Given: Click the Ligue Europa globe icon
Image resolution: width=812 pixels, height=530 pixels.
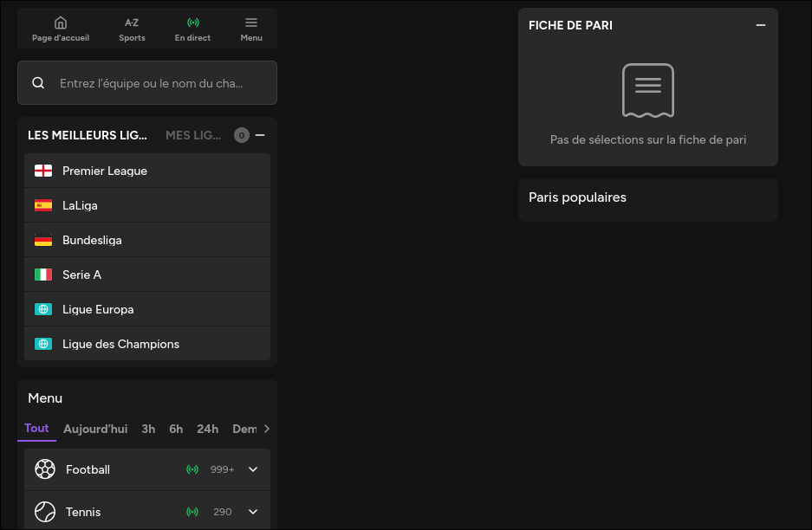Looking at the screenshot, I should point(43,309).
